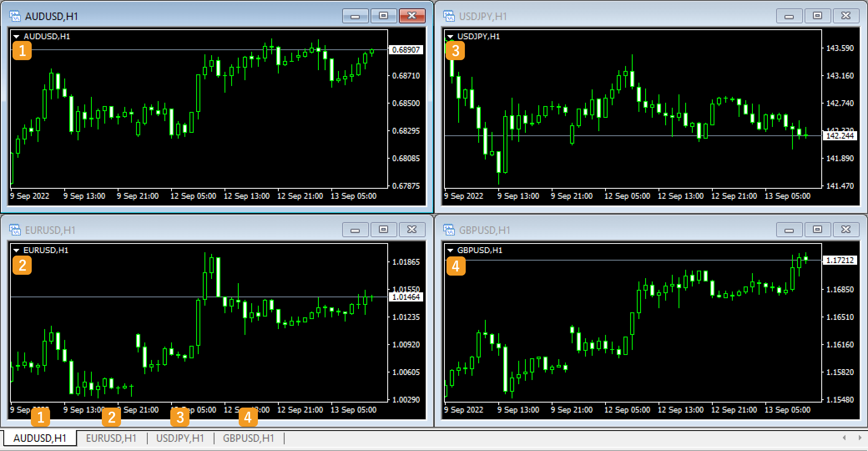Screen dimensions: 868x451
Task: Close the EURUSD,H1 chart window
Action: coord(412,230)
